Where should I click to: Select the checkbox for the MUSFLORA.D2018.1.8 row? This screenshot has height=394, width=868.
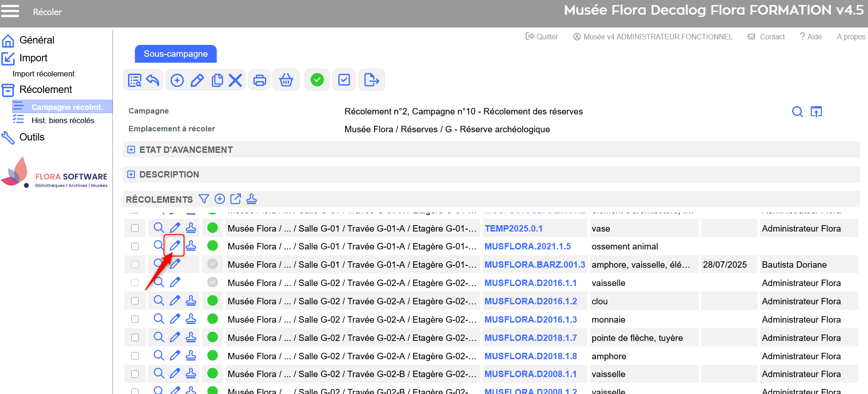(135, 356)
